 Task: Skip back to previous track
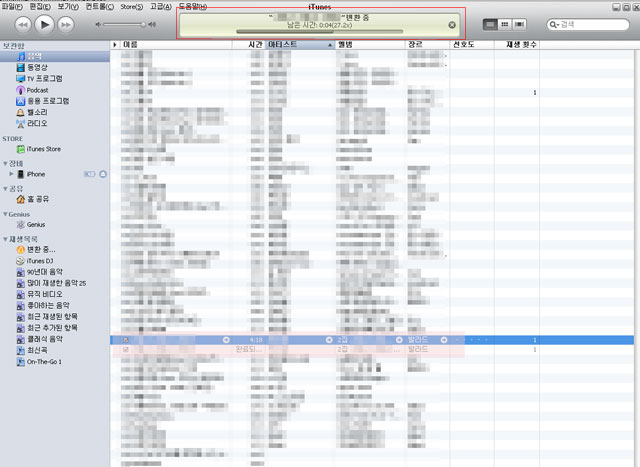tap(23, 25)
